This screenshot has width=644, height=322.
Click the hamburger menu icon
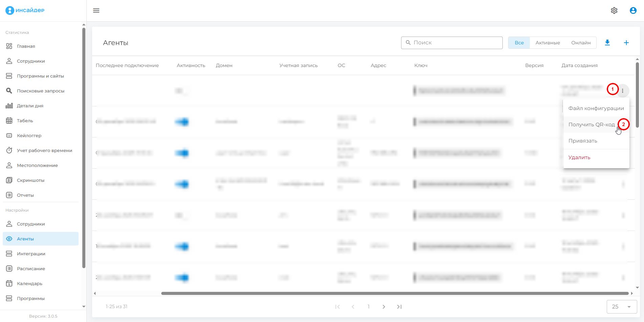coord(96,10)
